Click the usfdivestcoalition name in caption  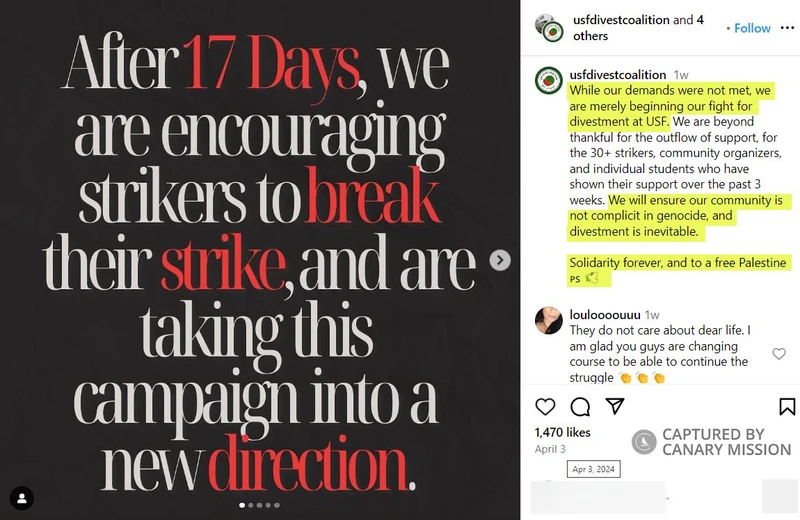[617, 74]
